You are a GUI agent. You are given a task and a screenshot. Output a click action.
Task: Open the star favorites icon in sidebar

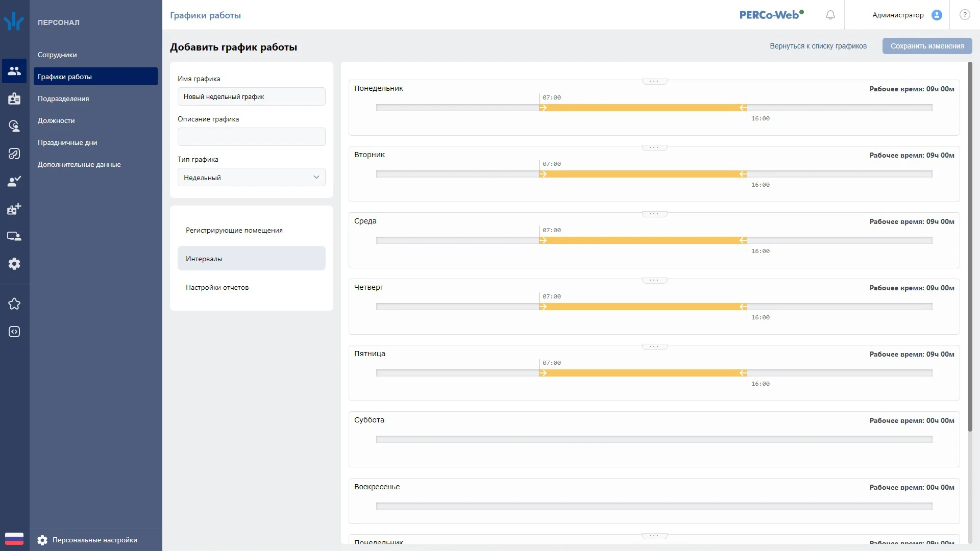[x=14, y=304]
